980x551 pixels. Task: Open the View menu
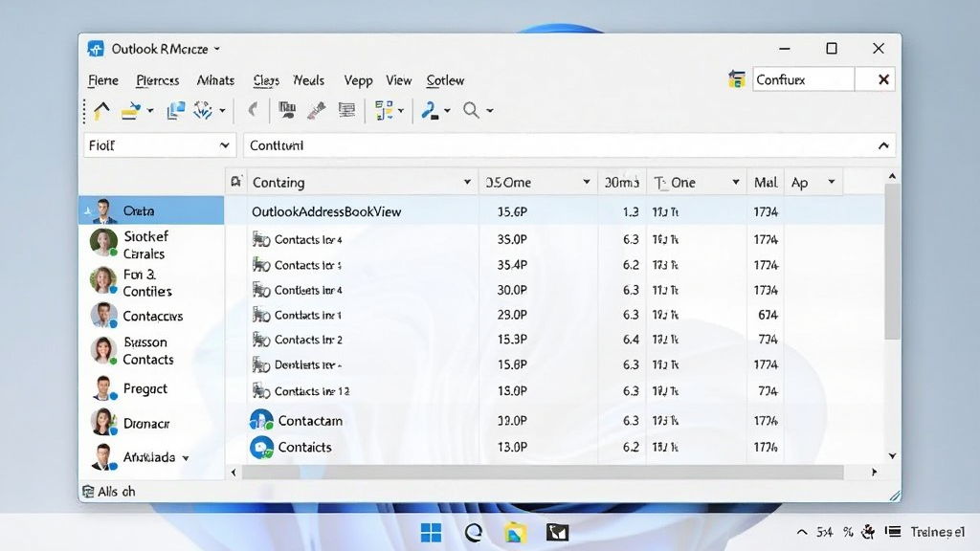coord(399,80)
